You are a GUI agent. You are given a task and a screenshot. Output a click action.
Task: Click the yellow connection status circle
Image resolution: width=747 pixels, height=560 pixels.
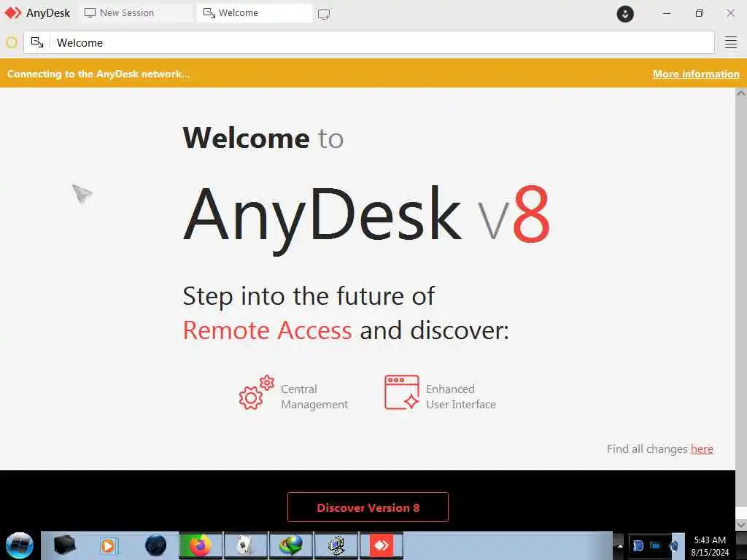click(x=12, y=42)
